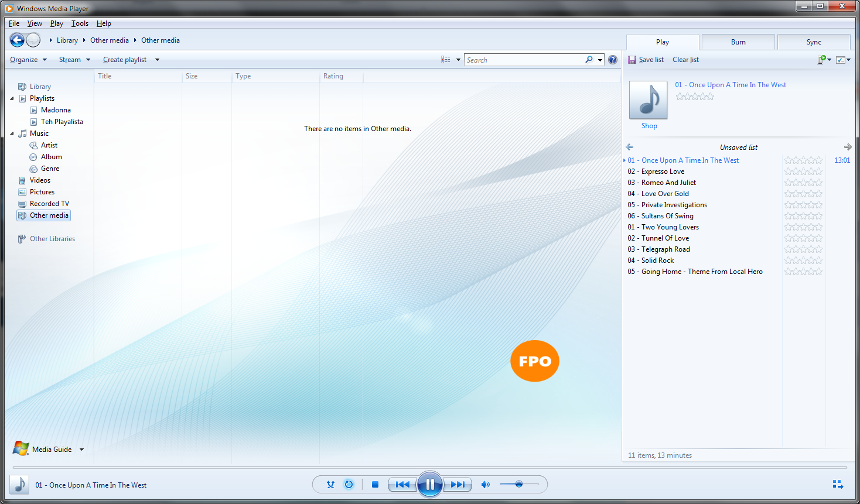Screen dimensions: 860x504
Task: Collapse the Playlists tree node
Action: (x=12, y=98)
